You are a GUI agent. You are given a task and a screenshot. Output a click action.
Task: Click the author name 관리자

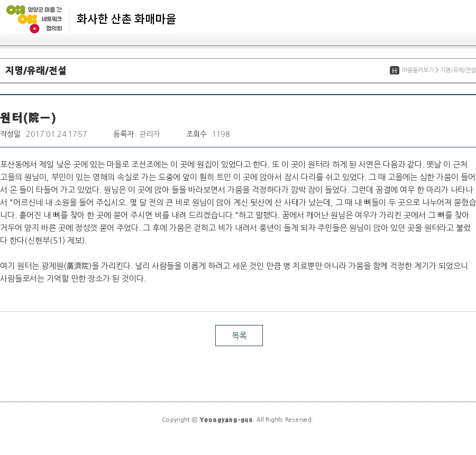(149, 134)
